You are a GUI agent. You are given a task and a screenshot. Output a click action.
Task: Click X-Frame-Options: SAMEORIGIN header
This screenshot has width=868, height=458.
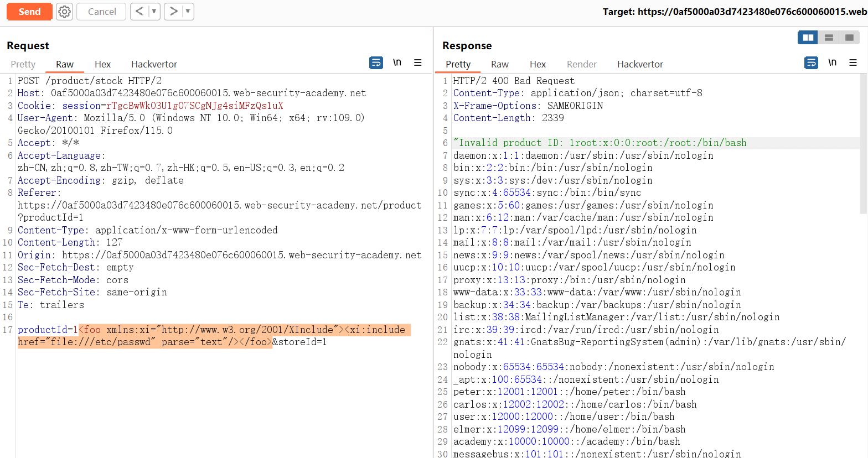[x=528, y=106]
